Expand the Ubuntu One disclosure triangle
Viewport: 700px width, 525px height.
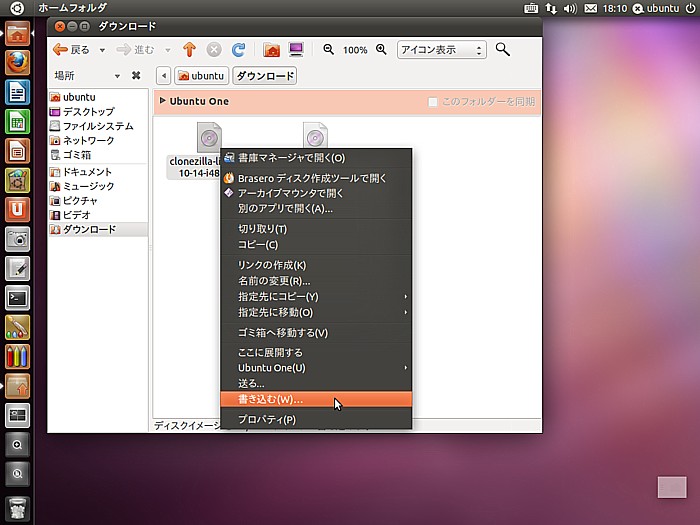click(162, 101)
